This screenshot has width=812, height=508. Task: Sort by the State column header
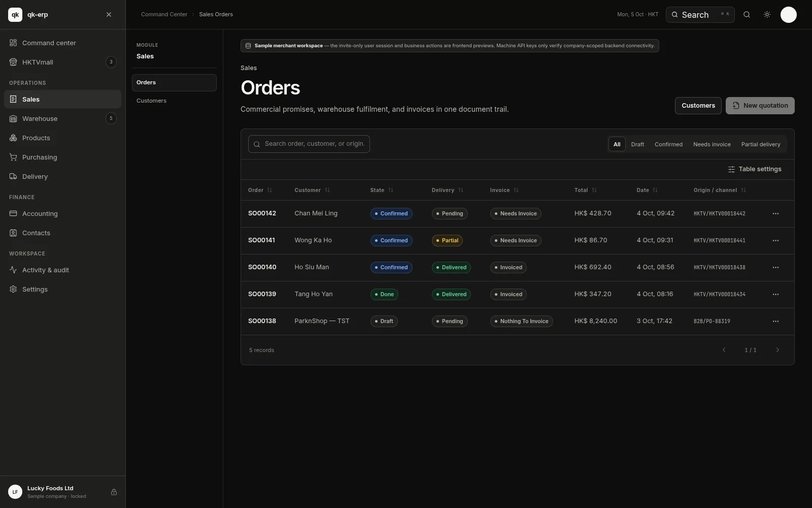(382, 190)
